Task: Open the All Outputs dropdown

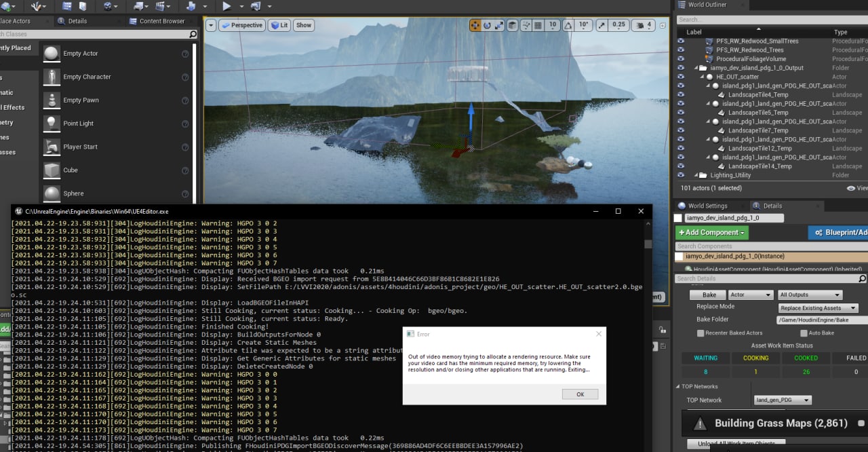Action: (x=810, y=295)
